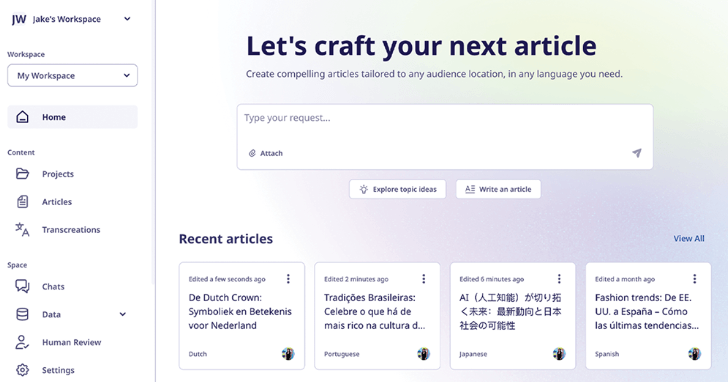Click the text icon on Write button
This screenshot has width=728, height=382.
point(470,189)
